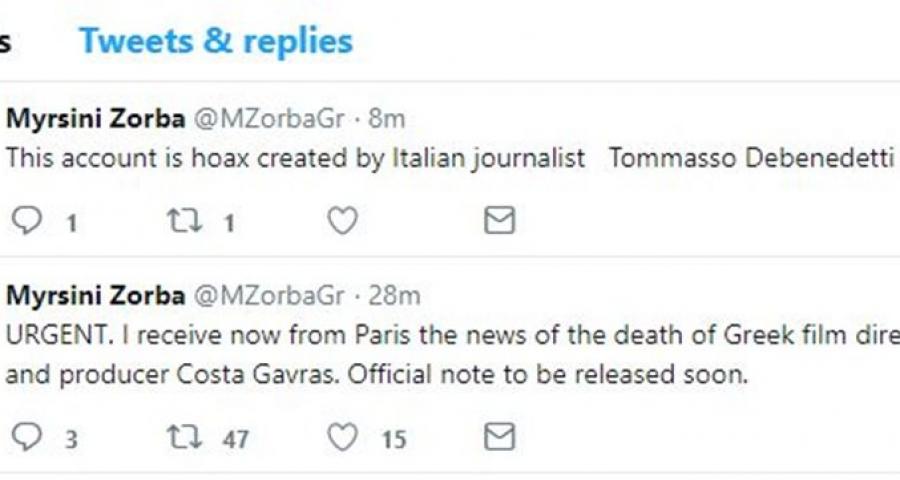900x480 pixels.
Task: Open the hoax announcement tweet text
Action: pyautogui.click(x=450, y=159)
